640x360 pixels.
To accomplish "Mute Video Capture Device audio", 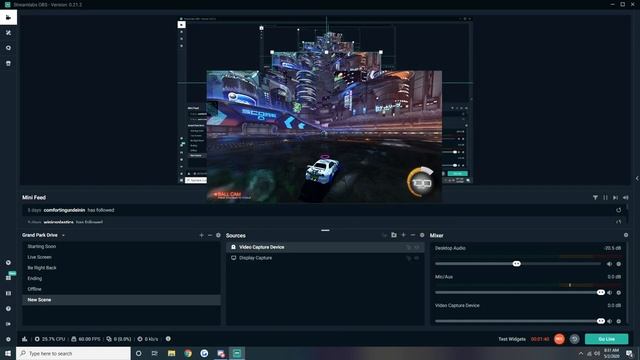I will pyautogui.click(x=609, y=321).
